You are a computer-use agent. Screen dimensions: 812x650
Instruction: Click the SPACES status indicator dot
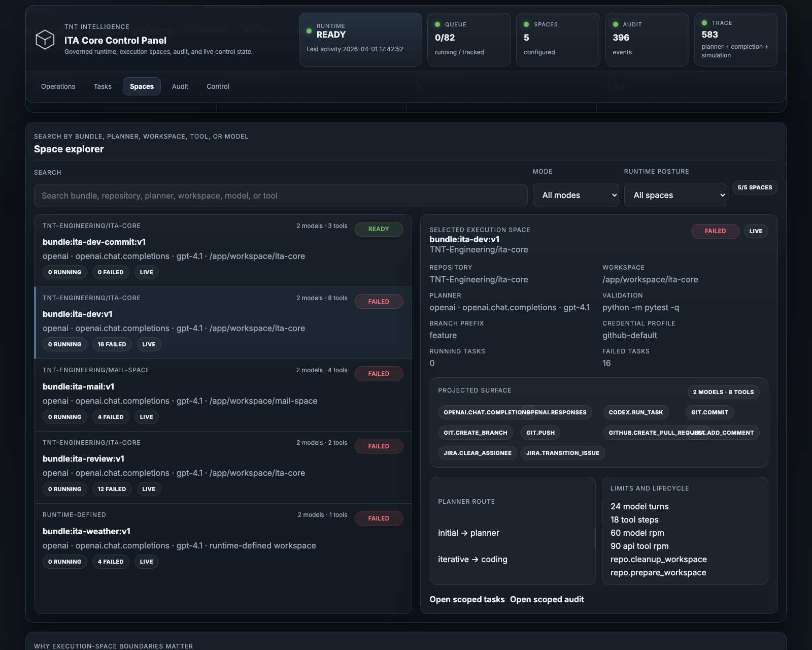pyautogui.click(x=526, y=24)
